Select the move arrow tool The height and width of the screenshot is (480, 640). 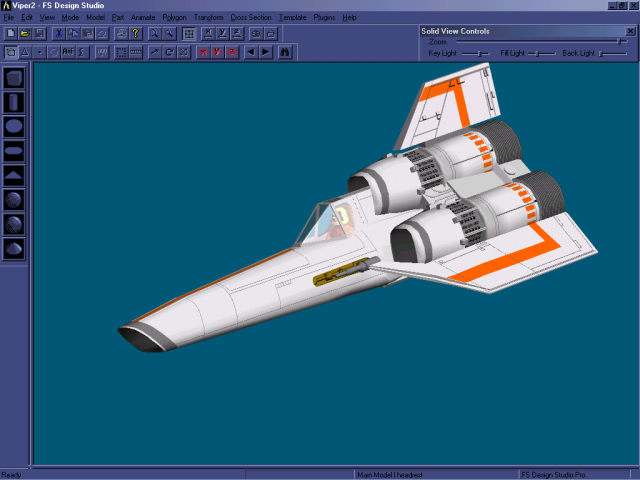[155, 52]
